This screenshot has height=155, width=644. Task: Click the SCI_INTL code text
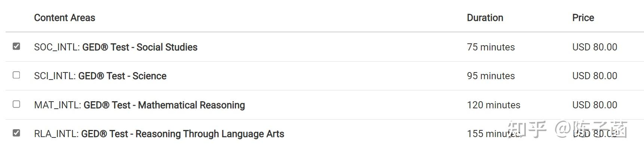(55, 76)
